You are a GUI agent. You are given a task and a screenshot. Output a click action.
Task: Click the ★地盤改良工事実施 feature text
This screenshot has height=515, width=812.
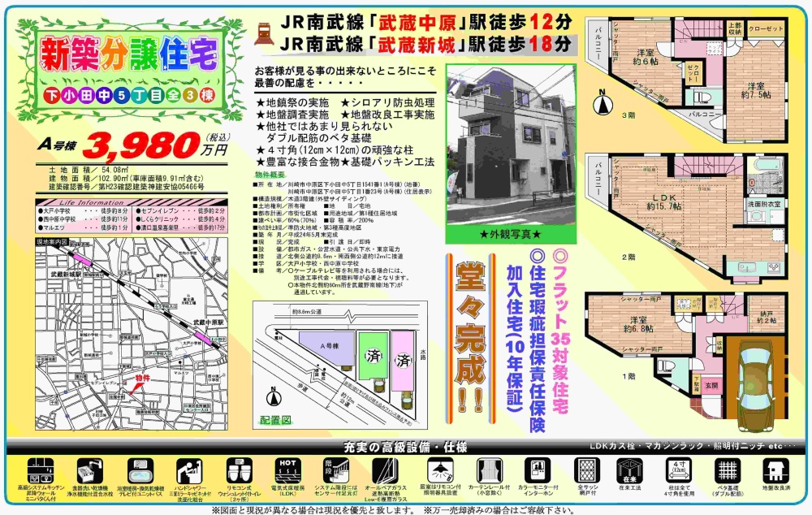tap(387, 114)
